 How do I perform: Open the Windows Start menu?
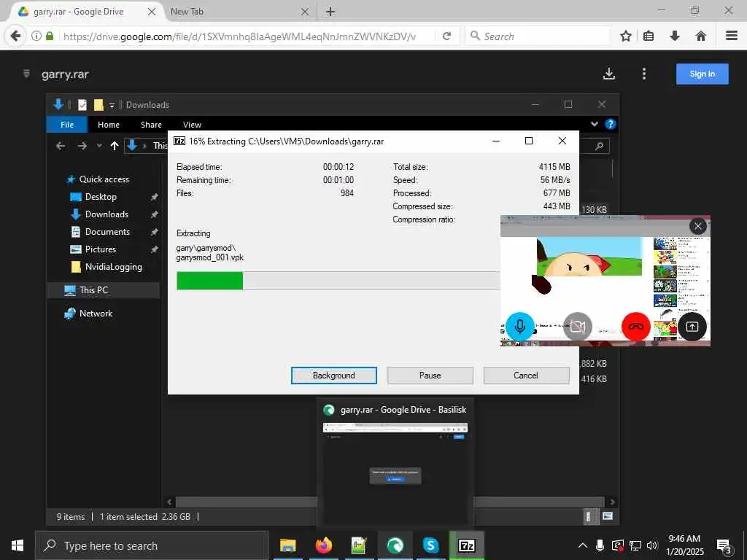pyautogui.click(x=18, y=545)
